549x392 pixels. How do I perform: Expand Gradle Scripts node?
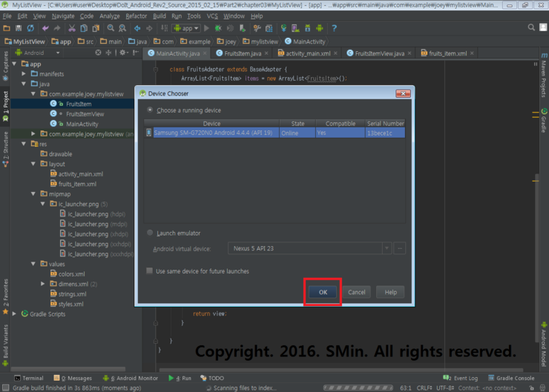point(14,313)
